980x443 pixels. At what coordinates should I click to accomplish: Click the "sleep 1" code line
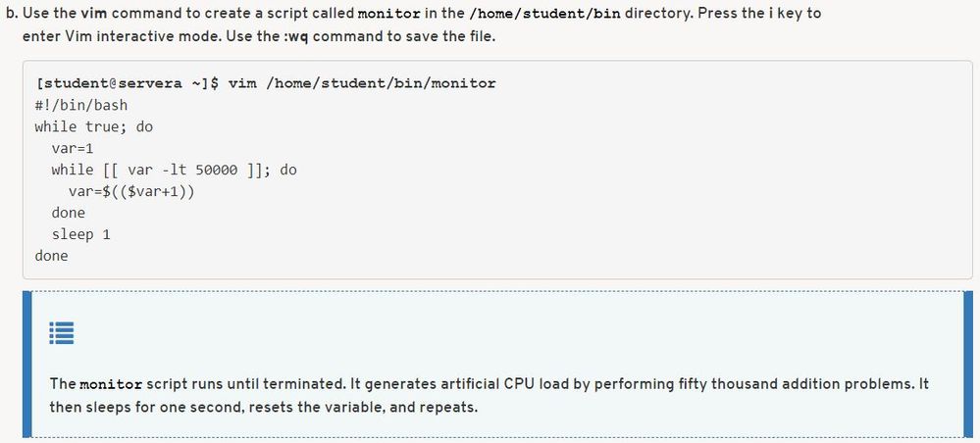click(80, 234)
